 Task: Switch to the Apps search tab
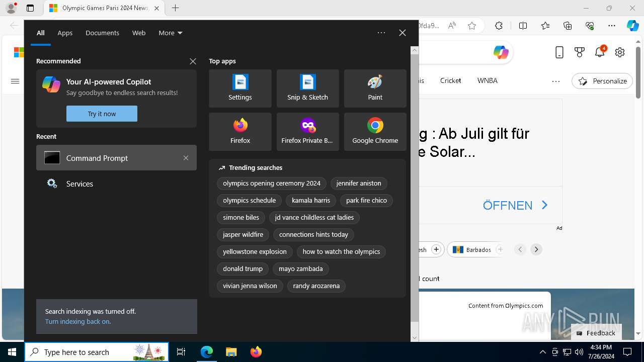(x=65, y=33)
